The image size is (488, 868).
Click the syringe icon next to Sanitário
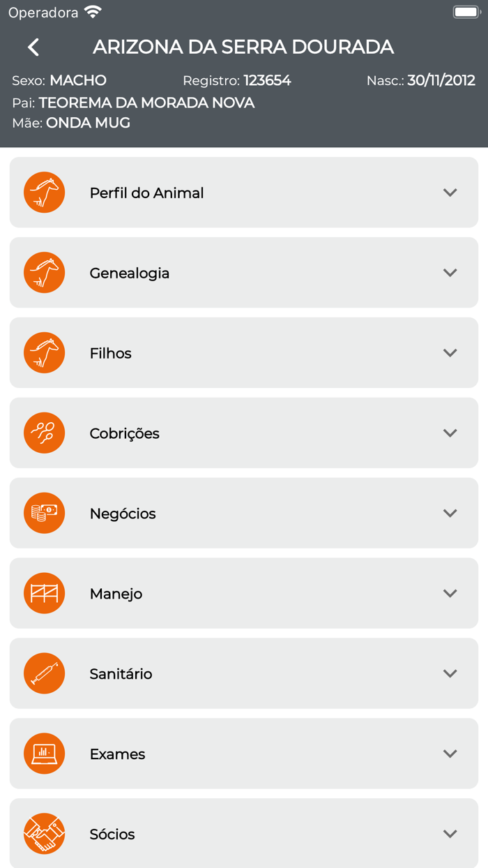pos(44,673)
